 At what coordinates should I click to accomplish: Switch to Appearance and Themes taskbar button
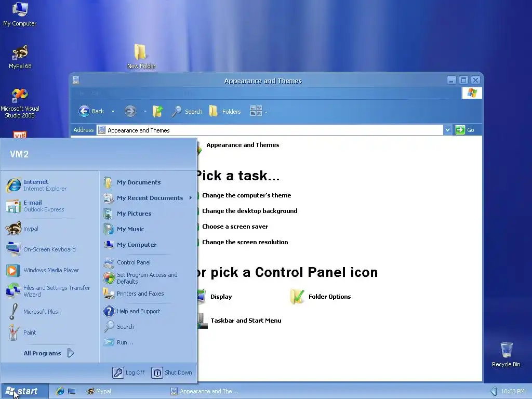click(x=204, y=391)
